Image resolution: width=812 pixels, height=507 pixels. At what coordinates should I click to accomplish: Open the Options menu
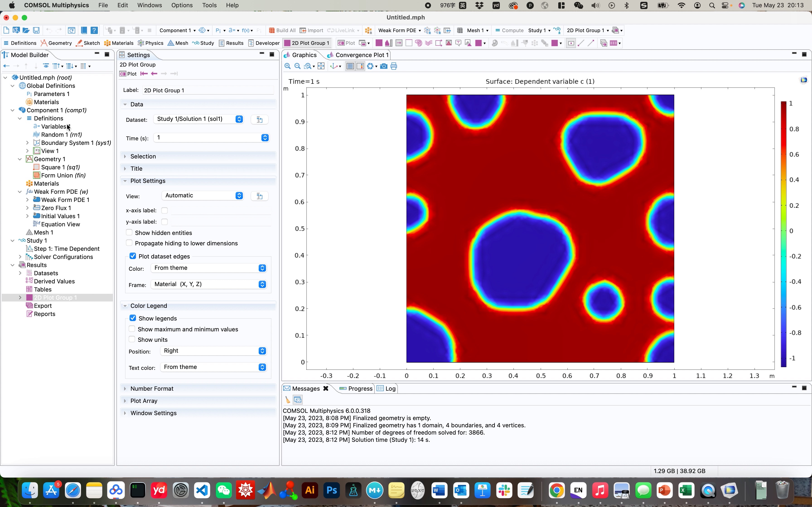(181, 5)
